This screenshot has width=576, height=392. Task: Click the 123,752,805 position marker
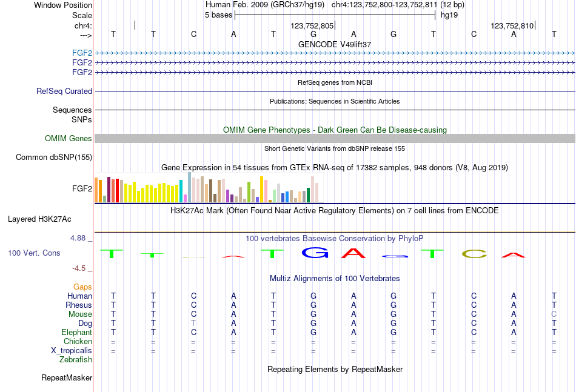[x=312, y=25]
